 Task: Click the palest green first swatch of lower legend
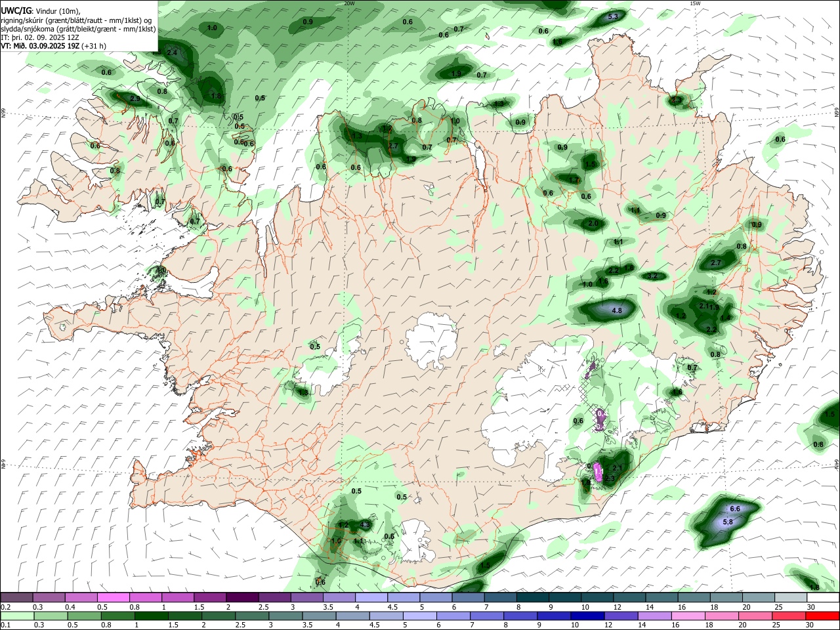(x=17, y=616)
